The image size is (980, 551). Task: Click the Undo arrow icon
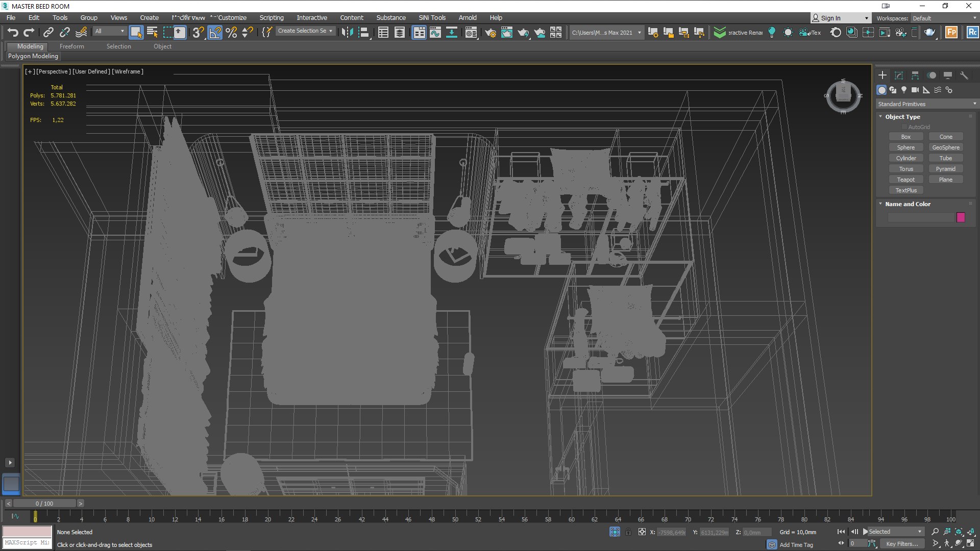click(13, 33)
